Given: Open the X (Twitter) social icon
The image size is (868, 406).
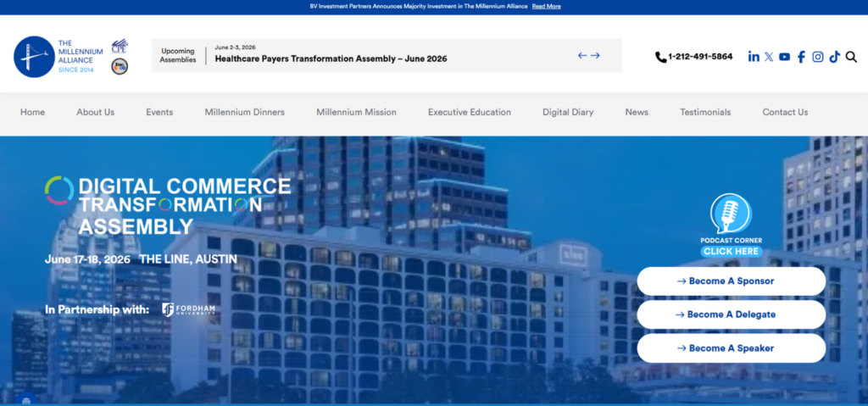Looking at the screenshot, I should 769,57.
